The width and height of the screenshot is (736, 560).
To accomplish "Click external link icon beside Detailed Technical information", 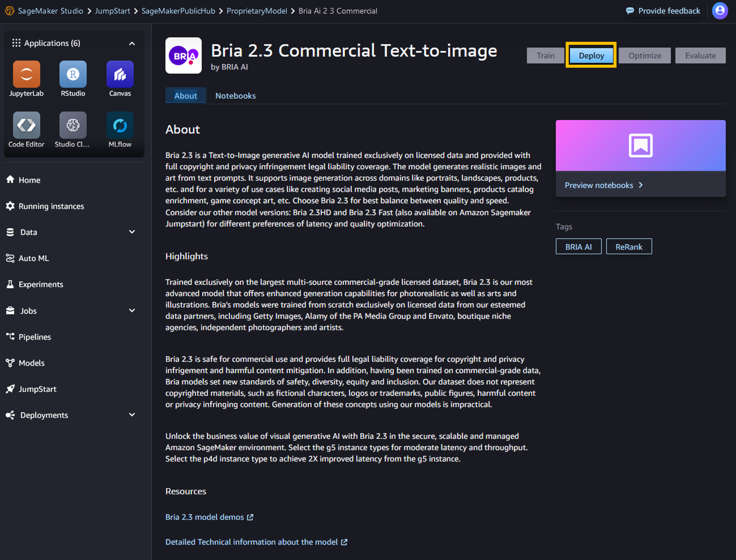I will point(344,542).
